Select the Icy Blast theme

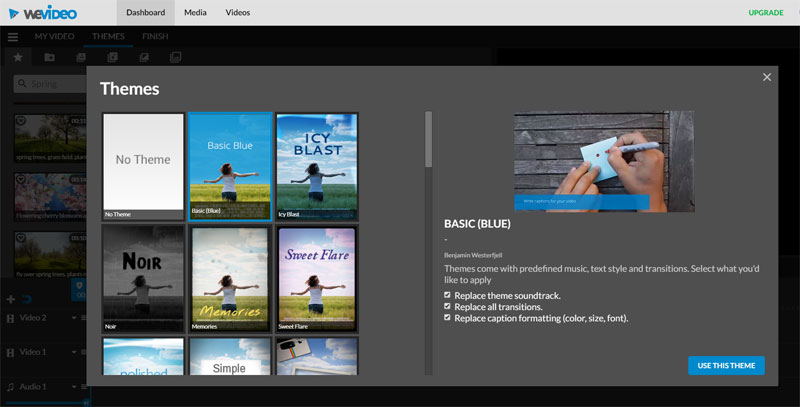coord(317,166)
